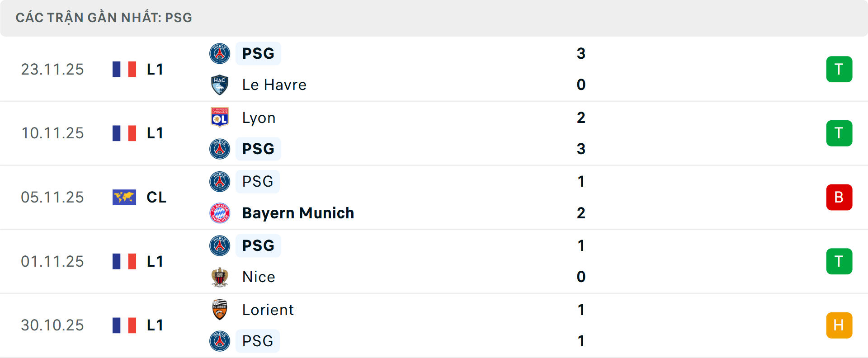Open Bayern Munich team link
The width and height of the screenshot is (868, 358).
[298, 213]
